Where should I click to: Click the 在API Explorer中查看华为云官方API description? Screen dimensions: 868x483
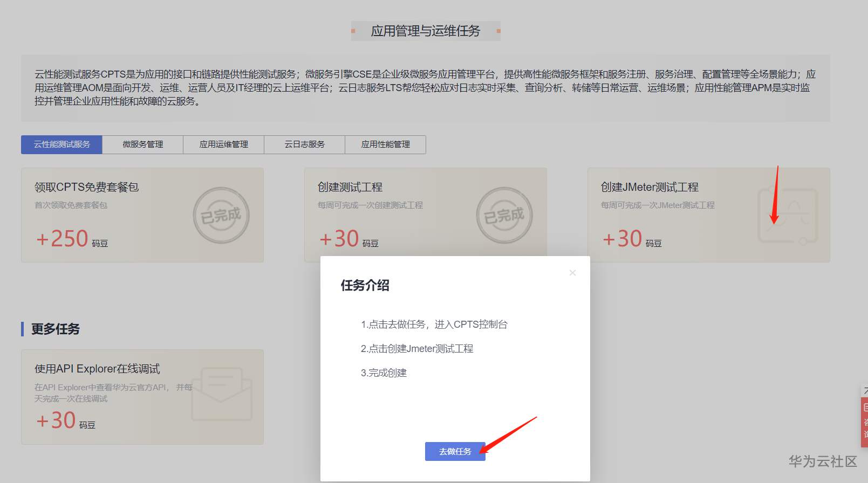113,393
